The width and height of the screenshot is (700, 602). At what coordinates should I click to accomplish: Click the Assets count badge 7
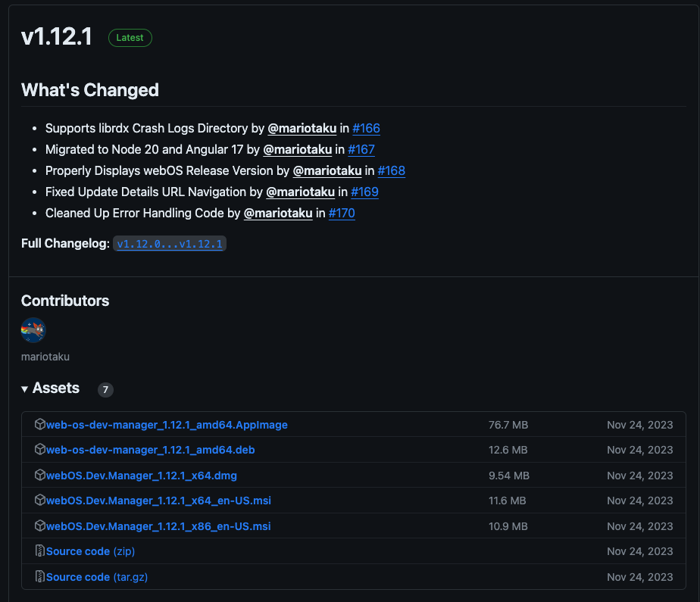click(105, 389)
